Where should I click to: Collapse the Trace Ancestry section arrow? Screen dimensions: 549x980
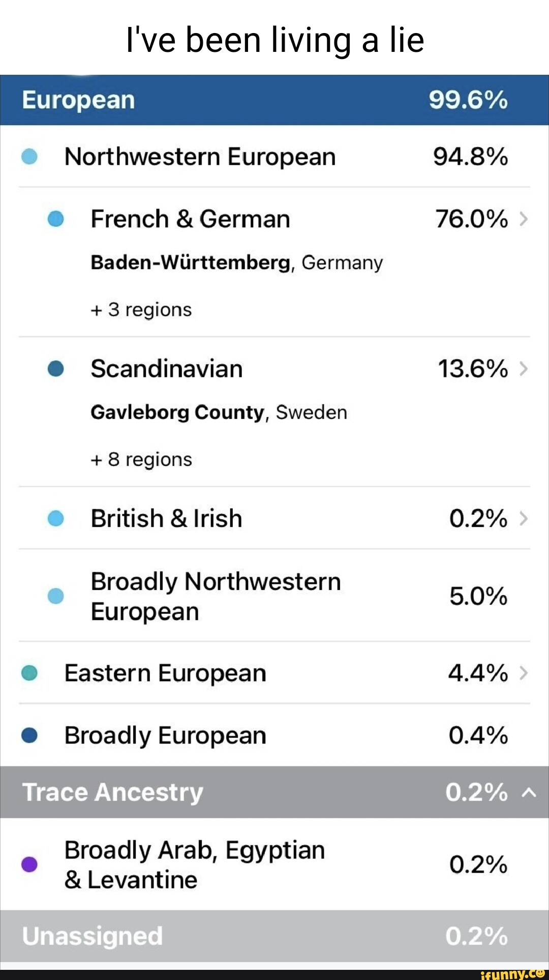tap(529, 792)
